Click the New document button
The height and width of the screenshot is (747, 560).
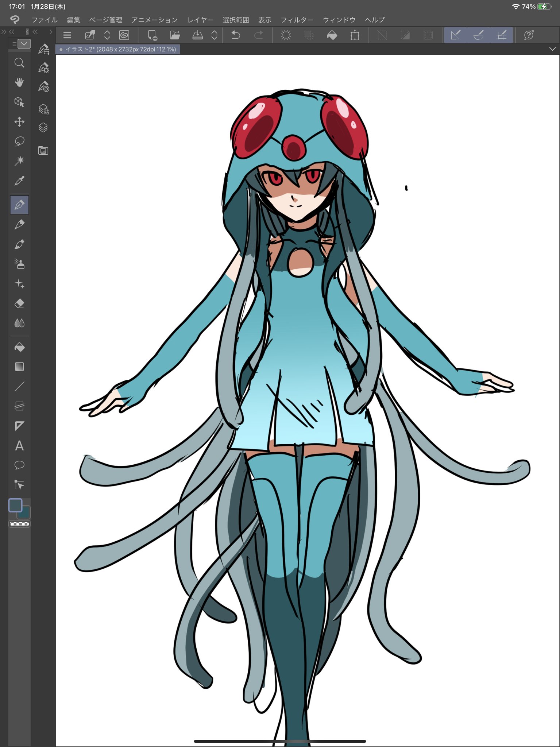(152, 35)
